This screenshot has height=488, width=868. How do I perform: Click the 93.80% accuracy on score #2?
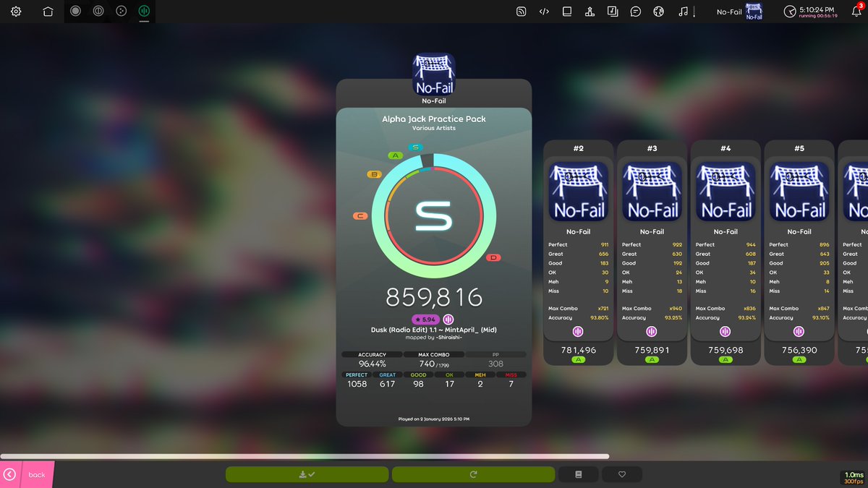(x=600, y=317)
